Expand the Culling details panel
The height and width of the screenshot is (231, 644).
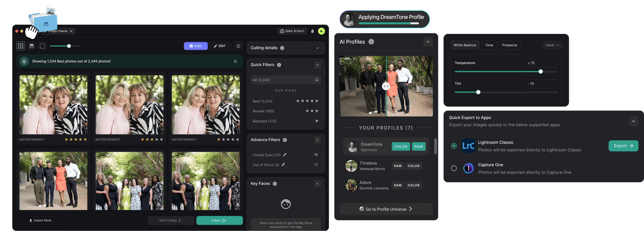[317, 48]
